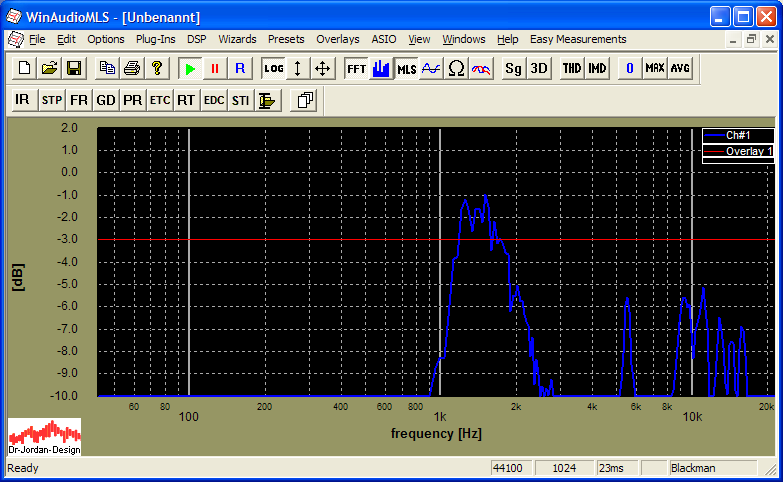
Task: Pause measurement with the red pause icon
Action: [214, 68]
